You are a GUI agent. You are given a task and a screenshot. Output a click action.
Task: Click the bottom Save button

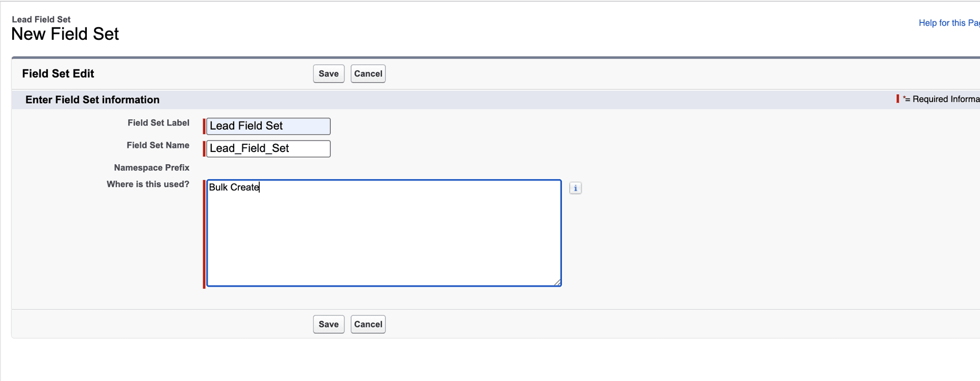click(328, 324)
